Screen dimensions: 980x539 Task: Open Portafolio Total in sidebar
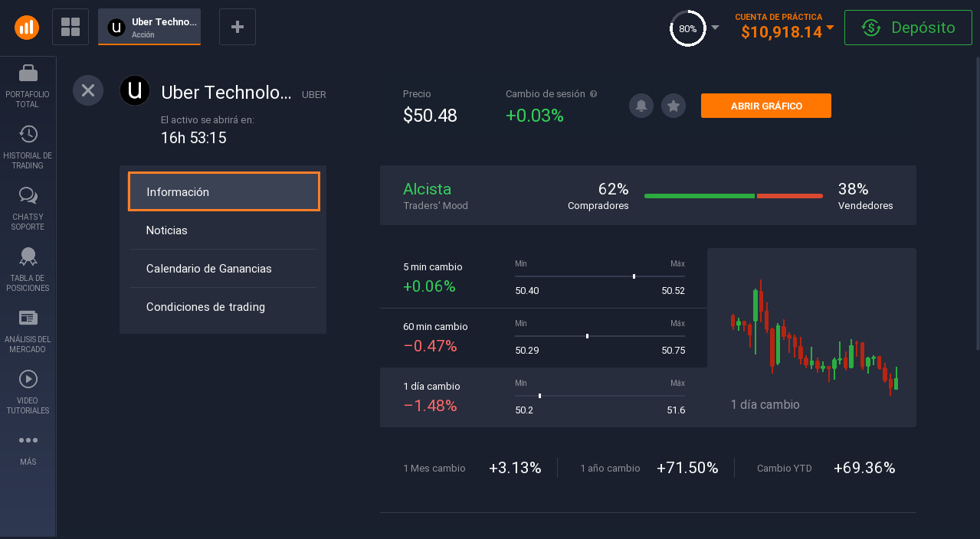28,86
